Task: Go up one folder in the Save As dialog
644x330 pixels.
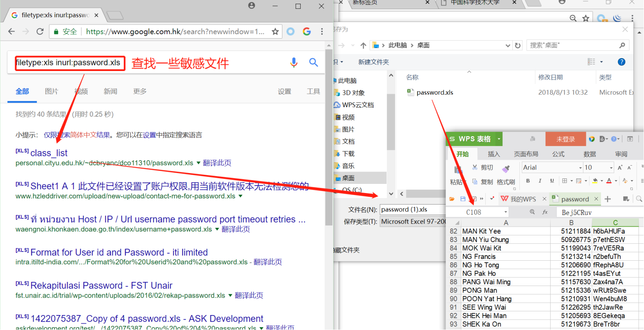Action: [x=363, y=45]
